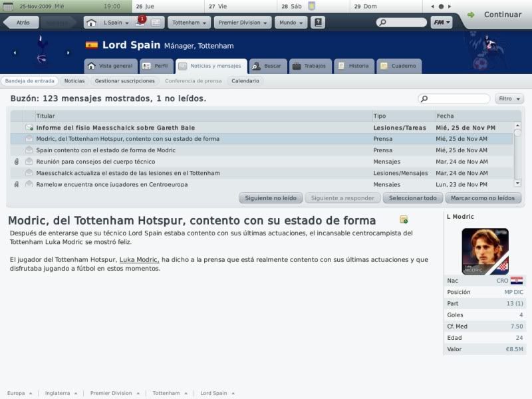Screen dimensions: 532x399
Task: Click the note icon beside the article headline
Action: (404, 219)
